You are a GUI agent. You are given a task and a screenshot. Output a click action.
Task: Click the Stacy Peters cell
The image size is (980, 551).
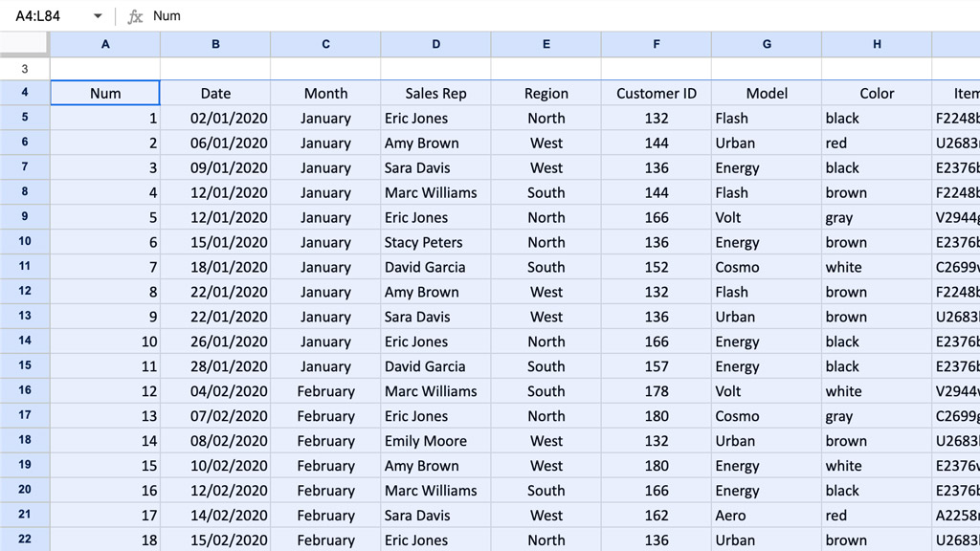435,243
